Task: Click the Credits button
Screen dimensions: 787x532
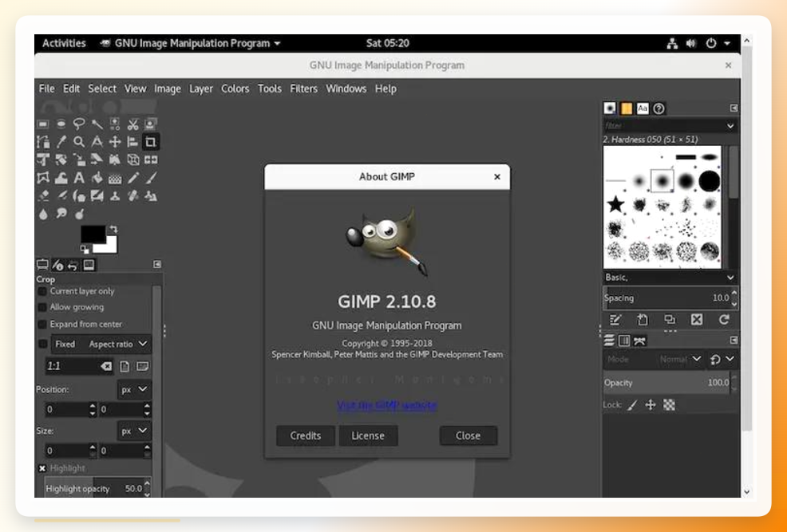Action: (305, 435)
